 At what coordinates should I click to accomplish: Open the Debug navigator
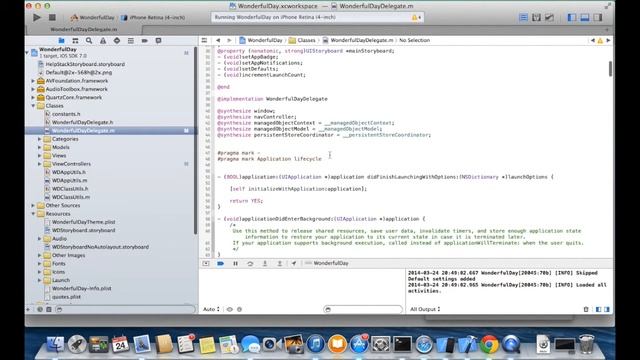click(131, 41)
